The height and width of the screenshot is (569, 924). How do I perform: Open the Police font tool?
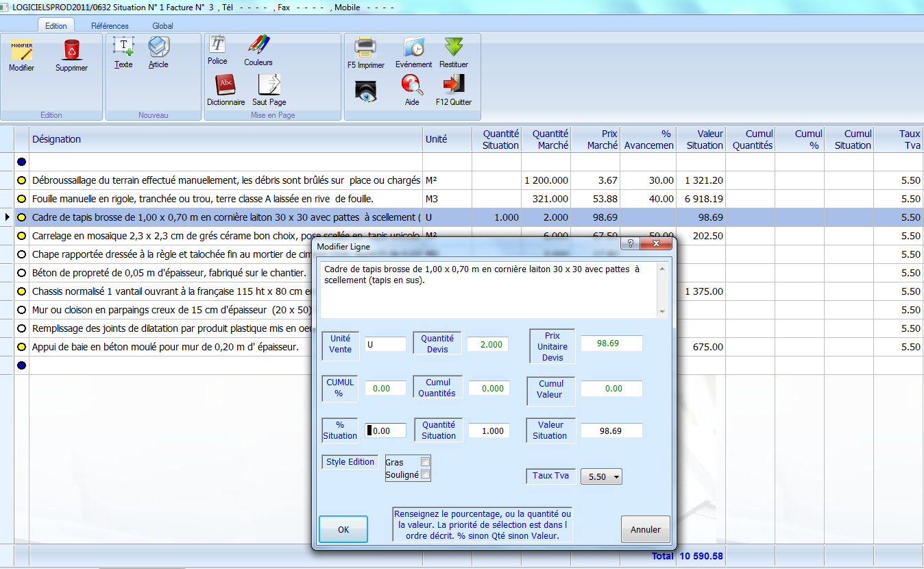[217, 45]
